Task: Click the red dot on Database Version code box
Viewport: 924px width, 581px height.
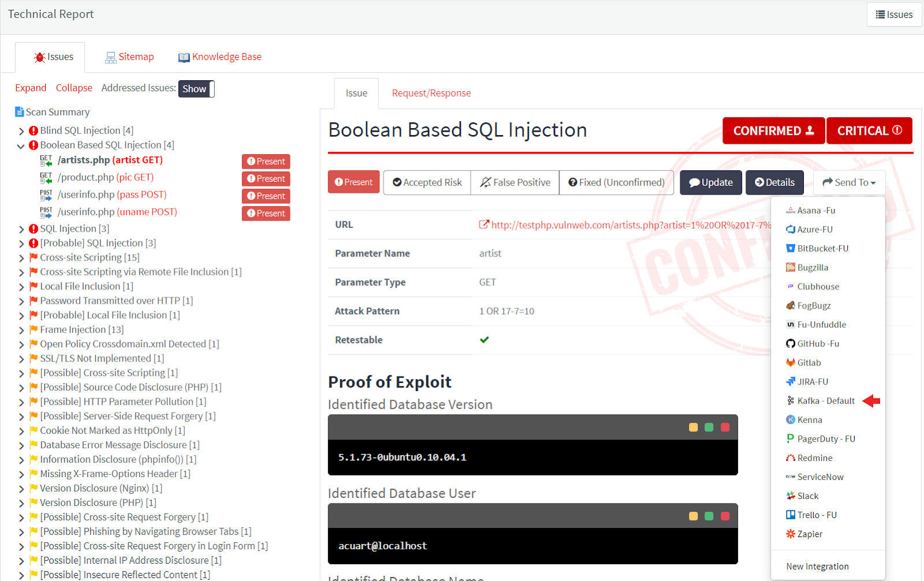Action: [x=725, y=427]
